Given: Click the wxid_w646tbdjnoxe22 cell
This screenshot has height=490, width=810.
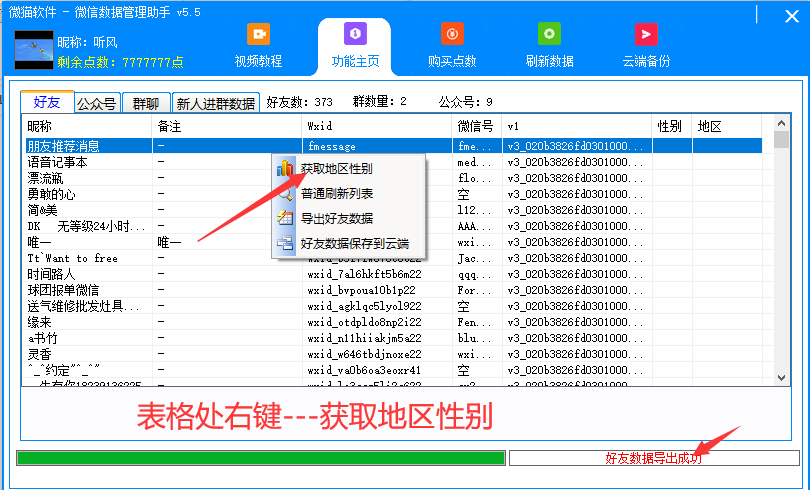Looking at the screenshot, I should [377, 354].
